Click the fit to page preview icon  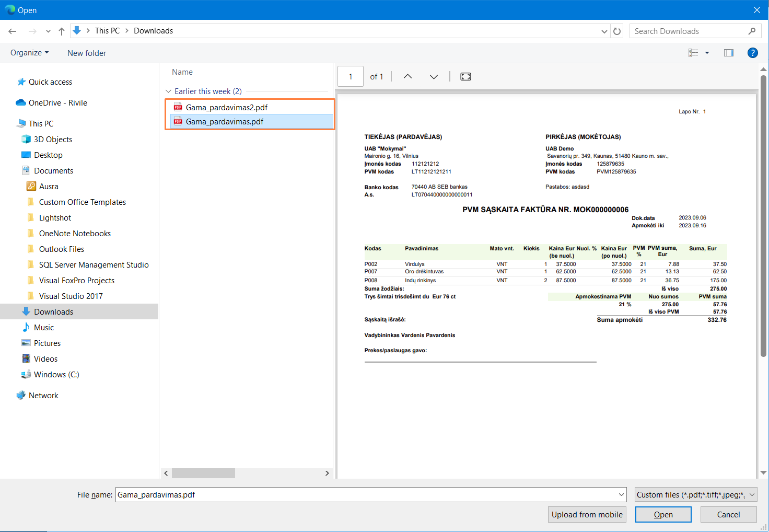[x=465, y=77]
